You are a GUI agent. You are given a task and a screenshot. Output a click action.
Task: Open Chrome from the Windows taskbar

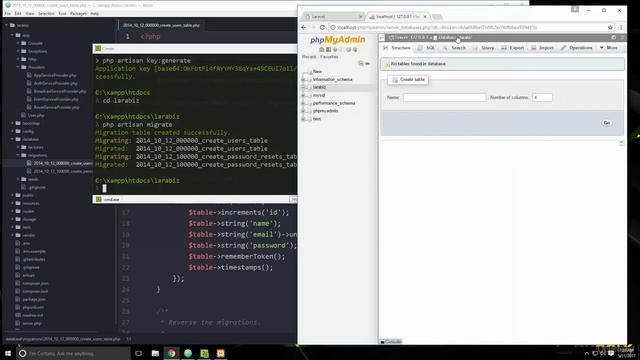pyautogui.click(x=171, y=353)
